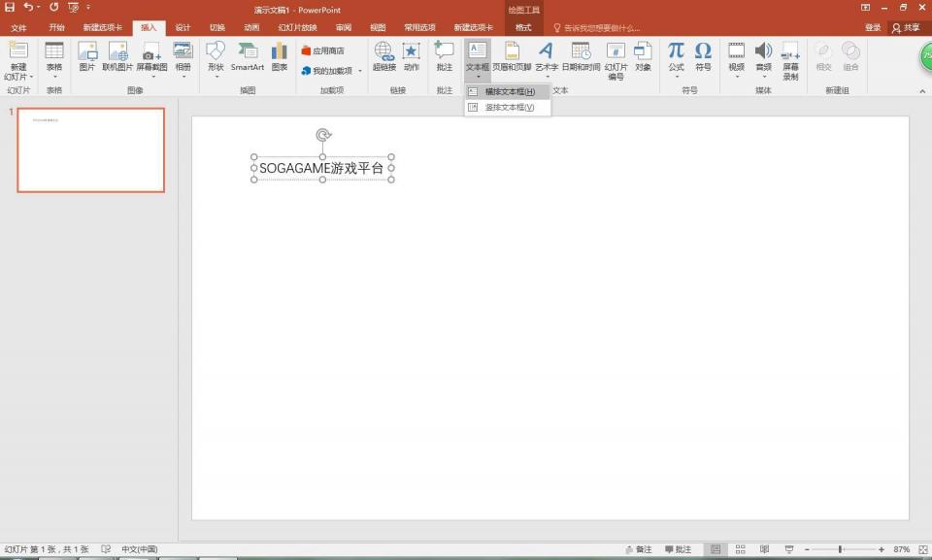Click the zoom slider in status bar

click(841, 549)
